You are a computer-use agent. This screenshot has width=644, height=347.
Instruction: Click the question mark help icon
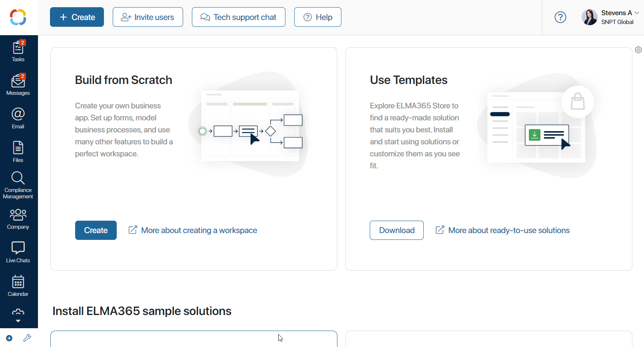(560, 17)
